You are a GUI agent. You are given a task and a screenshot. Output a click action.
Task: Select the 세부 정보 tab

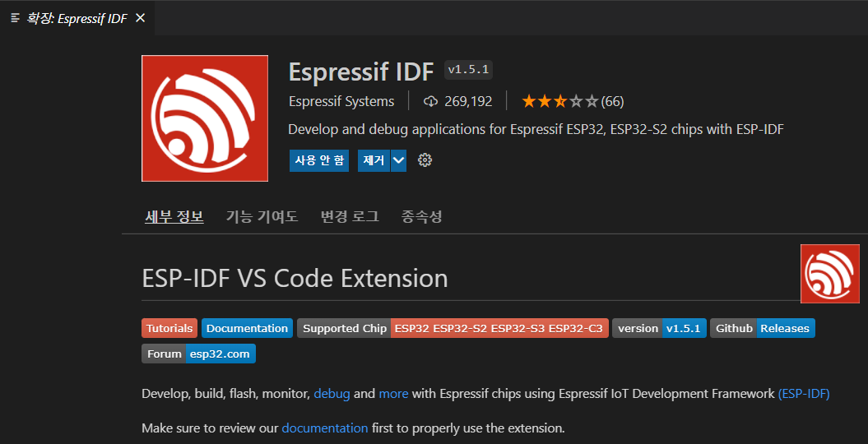coord(174,217)
